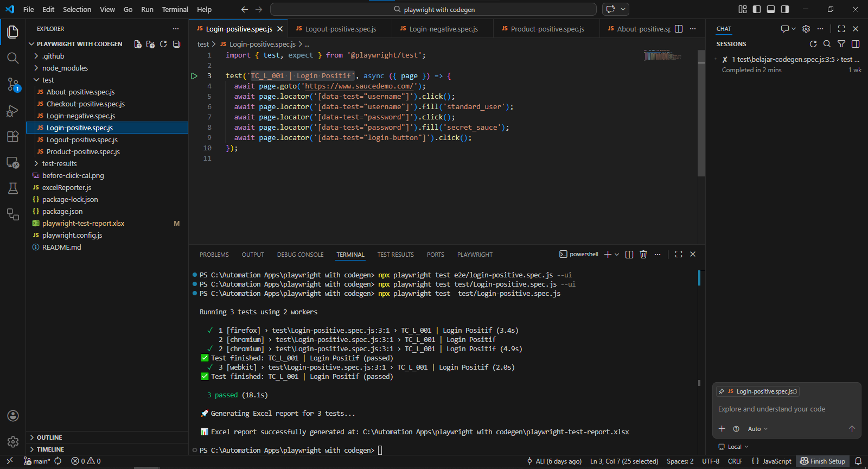Open Checkout-positive.spec.js file
Viewport: 868px width, 469px height.
86,104
